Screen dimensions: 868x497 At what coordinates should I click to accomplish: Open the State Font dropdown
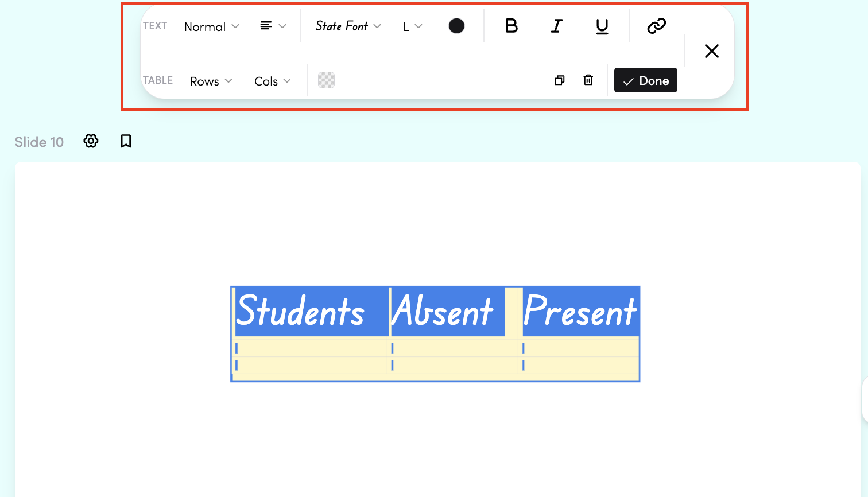click(x=348, y=26)
